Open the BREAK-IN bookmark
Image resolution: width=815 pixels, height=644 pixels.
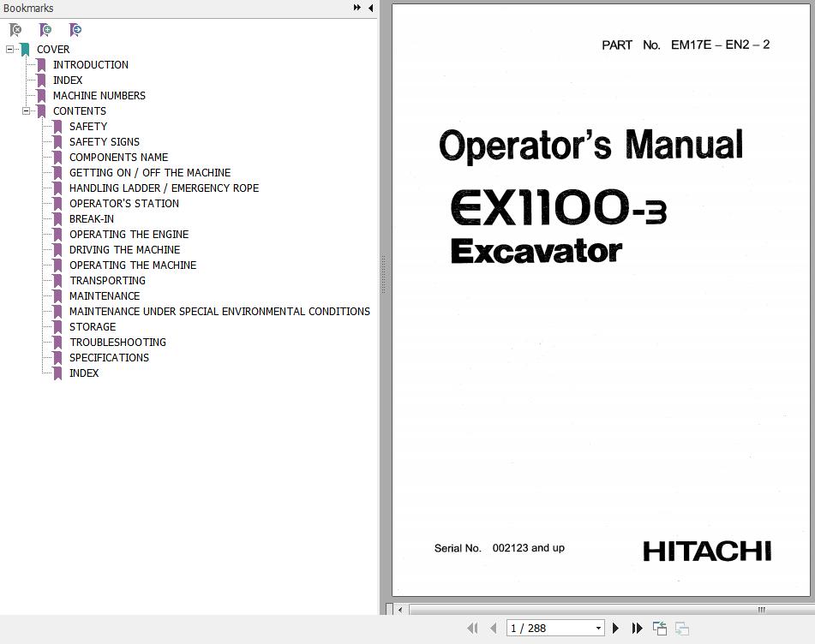click(92, 219)
